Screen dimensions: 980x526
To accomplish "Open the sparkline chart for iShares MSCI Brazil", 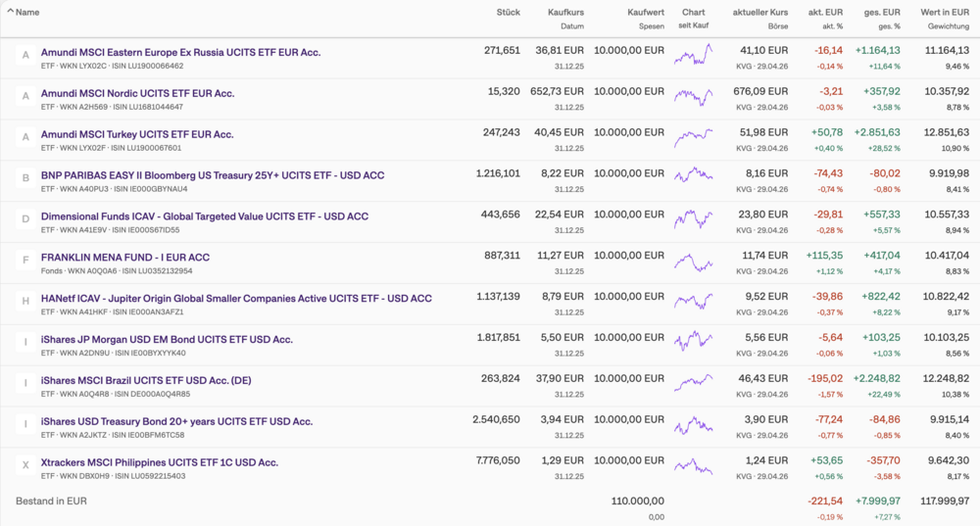I will [693, 382].
